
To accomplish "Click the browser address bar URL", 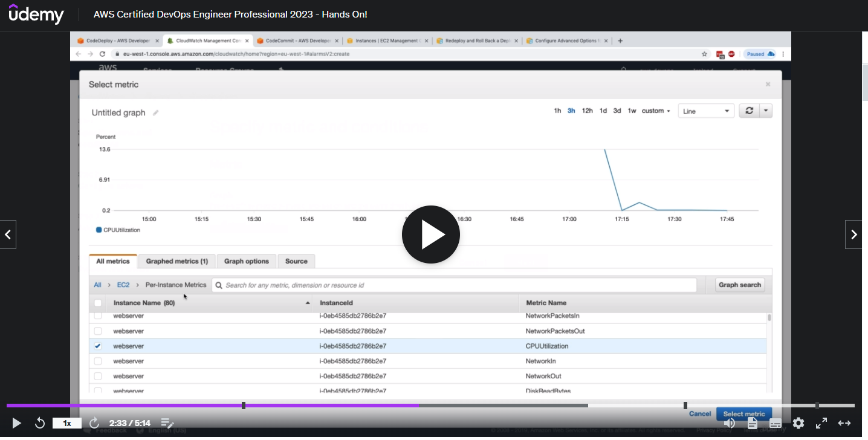I will (236, 54).
